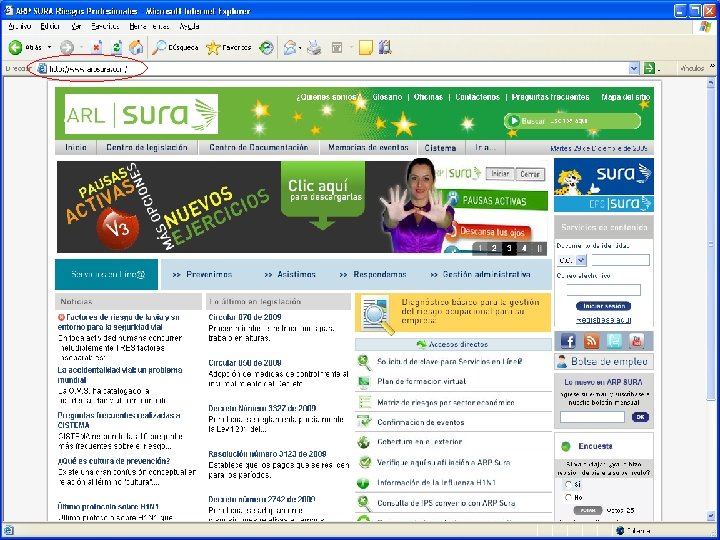Select the No radio option in Encuesta
The width and height of the screenshot is (720, 540).
pyautogui.click(x=568, y=497)
